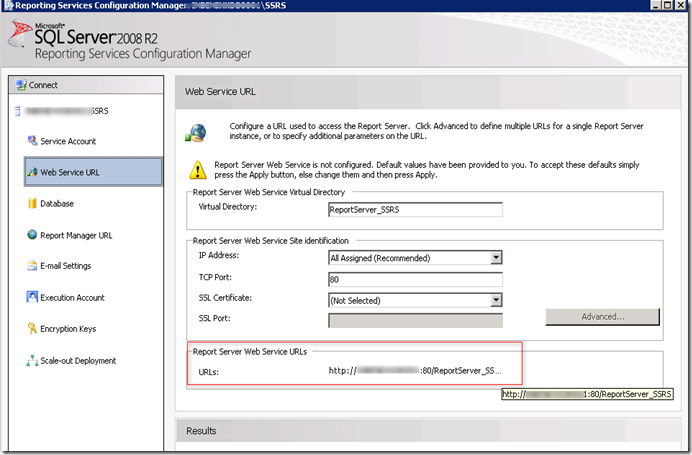Click the E-mail Settings envelope icon
Image resolution: width=692 pixels, height=455 pixels.
pyautogui.click(x=31, y=266)
